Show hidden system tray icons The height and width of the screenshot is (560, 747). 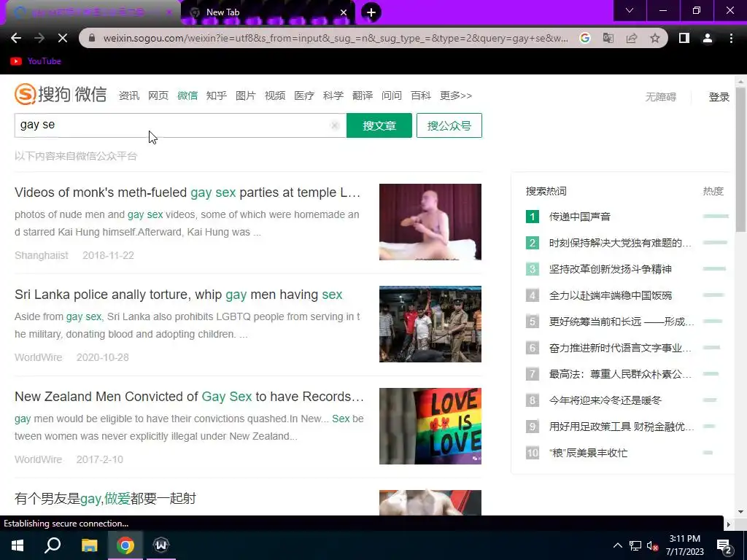pyautogui.click(x=617, y=545)
